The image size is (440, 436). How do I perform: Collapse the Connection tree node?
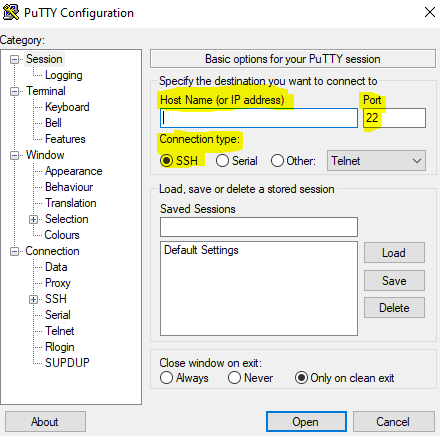[x=14, y=251]
